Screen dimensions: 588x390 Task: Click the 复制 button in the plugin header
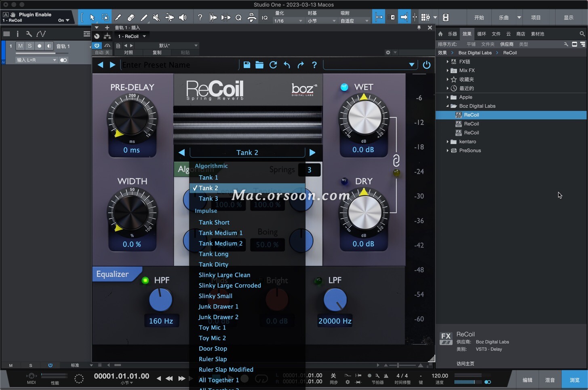[x=157, y=53]
